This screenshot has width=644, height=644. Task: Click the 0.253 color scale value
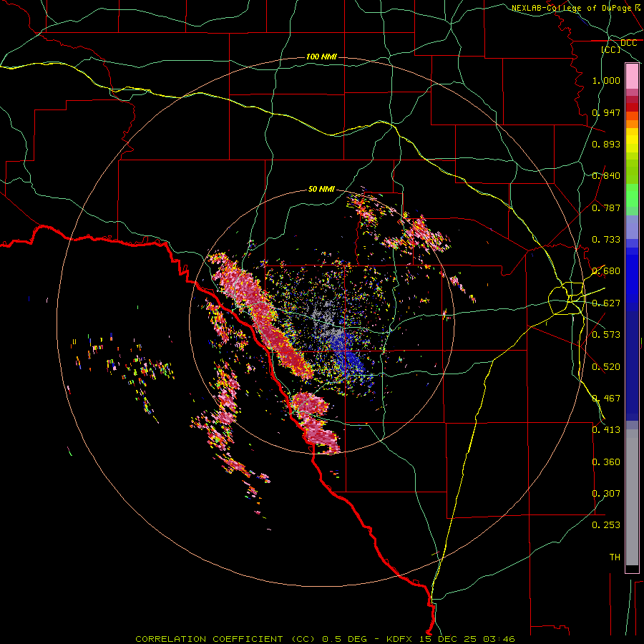(x=606, y=525)
